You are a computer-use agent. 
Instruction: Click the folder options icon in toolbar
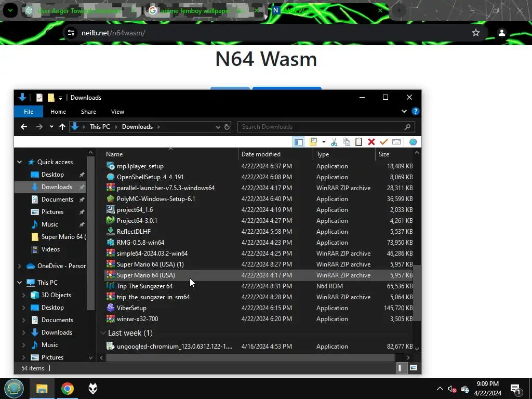(x=313, y=142)
